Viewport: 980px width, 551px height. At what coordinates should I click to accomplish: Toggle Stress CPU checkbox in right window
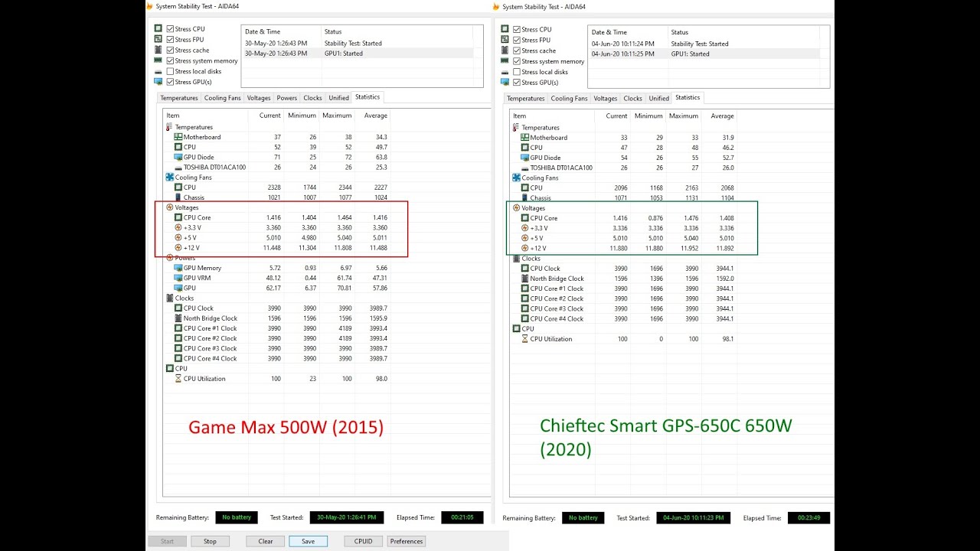click(x=517, y=30)
